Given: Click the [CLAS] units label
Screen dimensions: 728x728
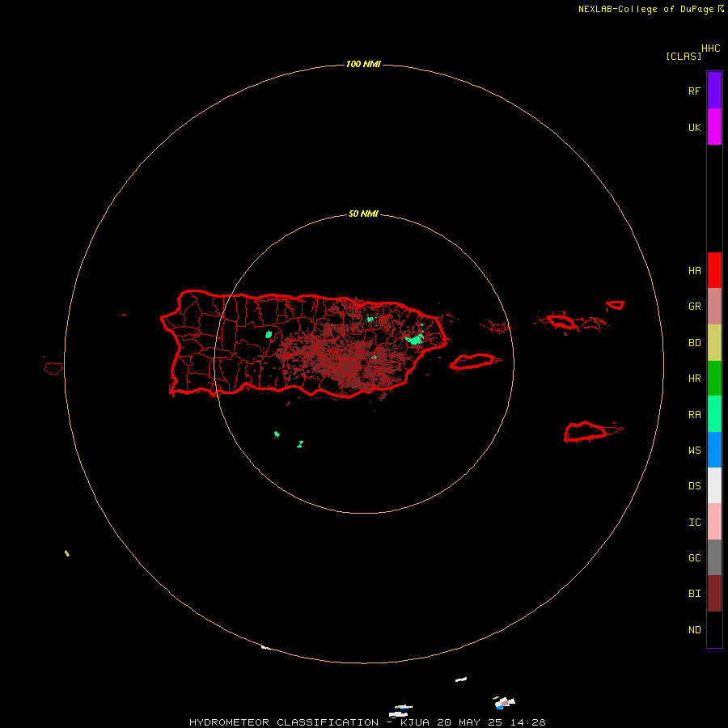Looking at the screenshot, I should click(x=684, y=56).
